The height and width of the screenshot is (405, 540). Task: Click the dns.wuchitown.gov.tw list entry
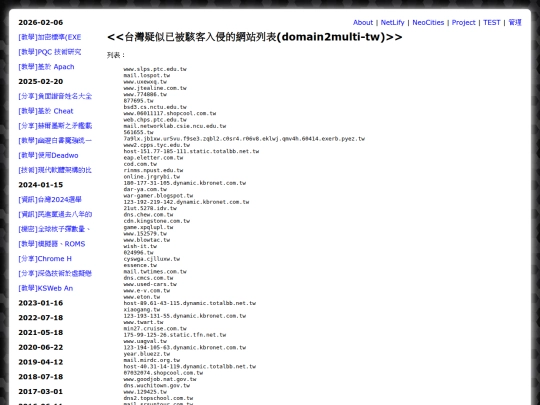[x=157, y=385]
